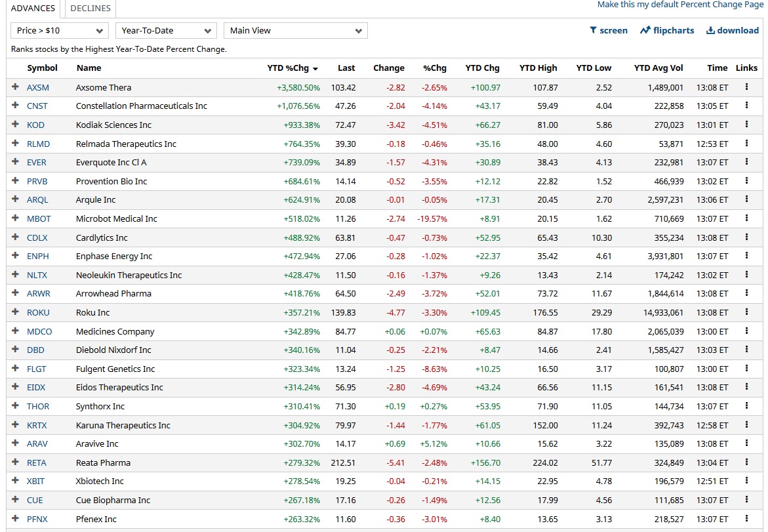Open links menu for THOR row
Viewport: 768px width, 532px height.
click(746, 405)
